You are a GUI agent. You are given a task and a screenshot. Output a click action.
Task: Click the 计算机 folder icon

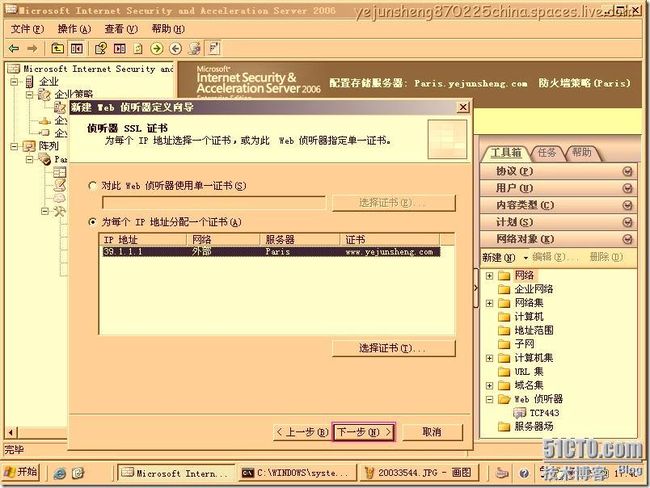(x=504, y=317)
